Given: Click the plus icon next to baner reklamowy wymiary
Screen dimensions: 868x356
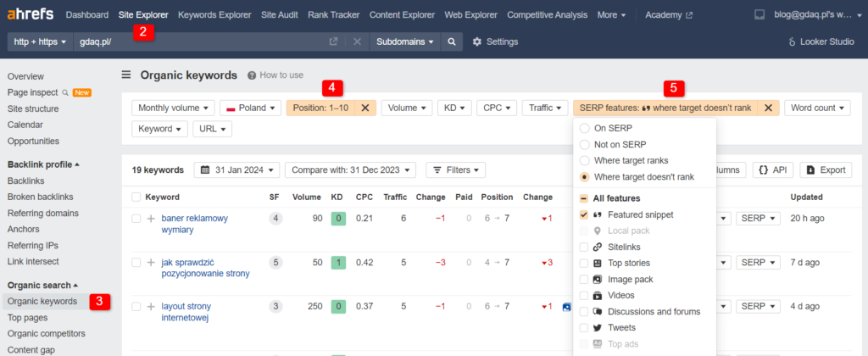Looking at the screenshot, I should click(x=151, y=219).
